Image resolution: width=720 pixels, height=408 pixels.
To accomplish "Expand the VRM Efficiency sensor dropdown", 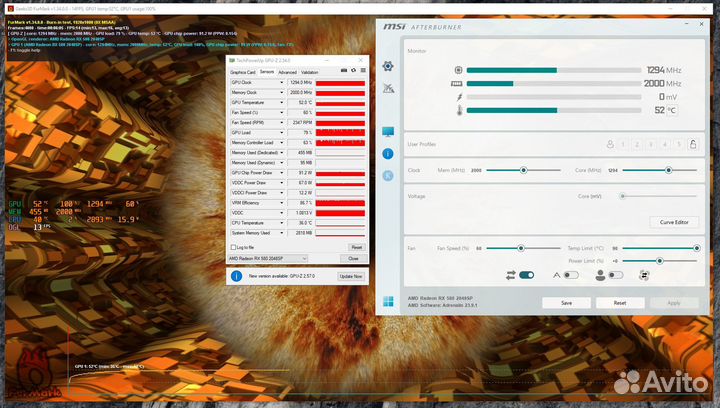I will pos(281,203).
